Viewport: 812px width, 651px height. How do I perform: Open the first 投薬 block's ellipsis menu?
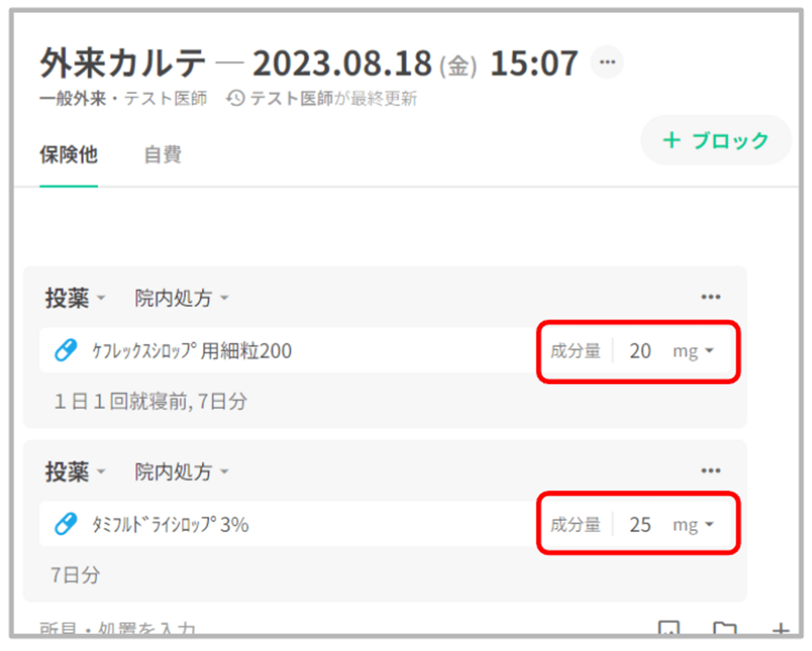point(710,297)
